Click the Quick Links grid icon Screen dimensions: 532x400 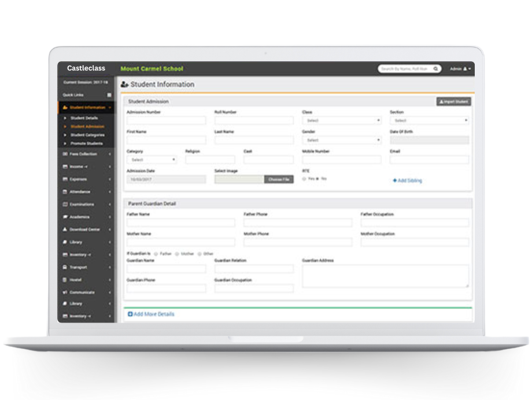109,95
